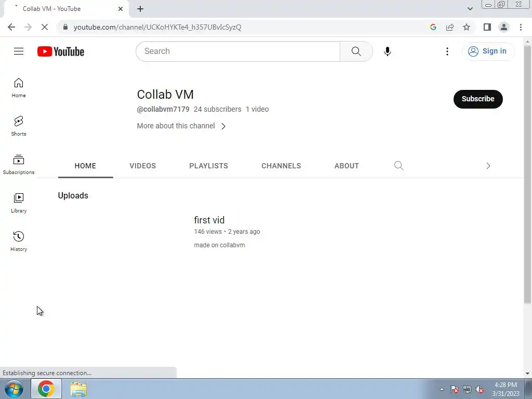Switch to the ABOUT tab
The image size is (532, 399).
click(x=347, y=166)
